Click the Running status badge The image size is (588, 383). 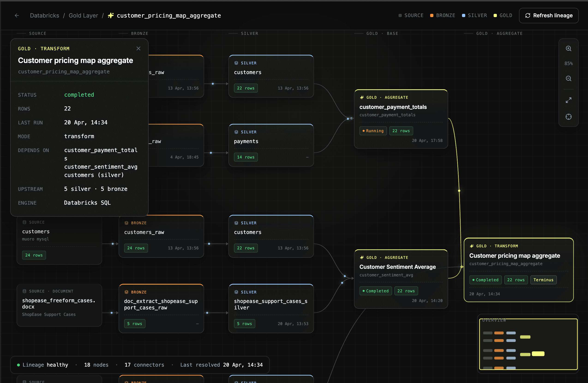click(x=373, y=131)
